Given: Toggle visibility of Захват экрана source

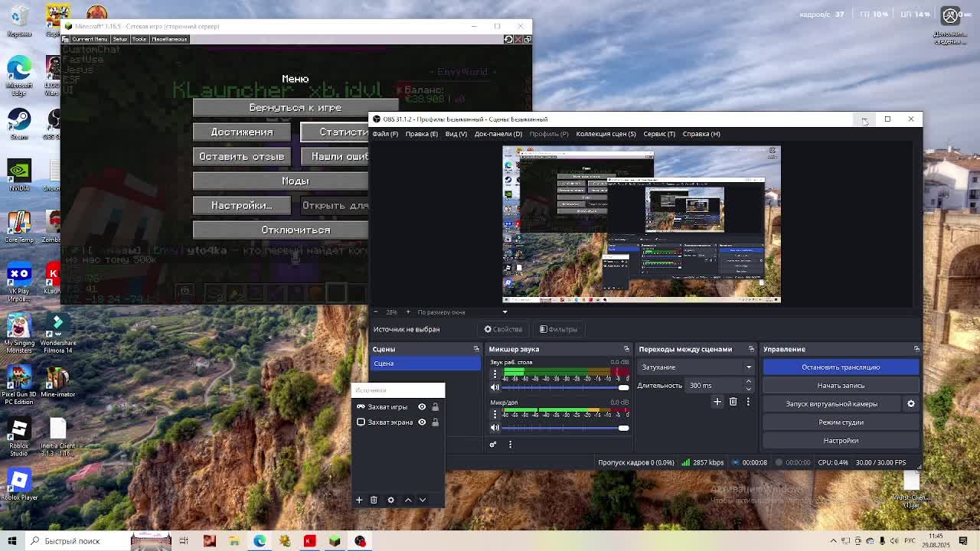Looking at the screenshot, I should [x=422, y=422].
